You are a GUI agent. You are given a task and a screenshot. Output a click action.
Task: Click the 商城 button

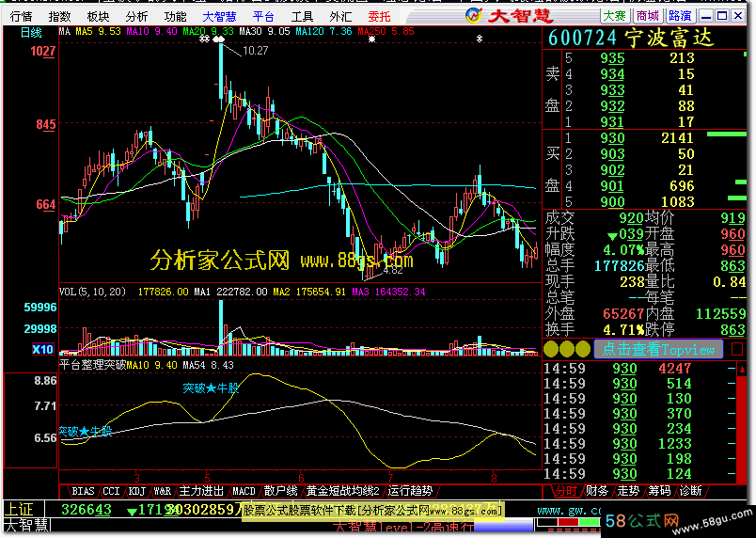[x=648, y=16]
